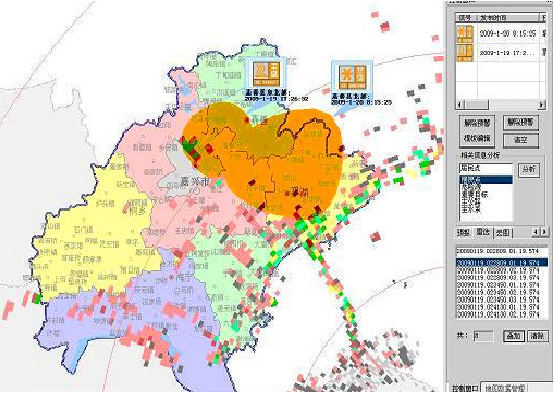Click the 清空 clear button
Image resolution: width=554 pixels, height=393 pixels.
521,140
